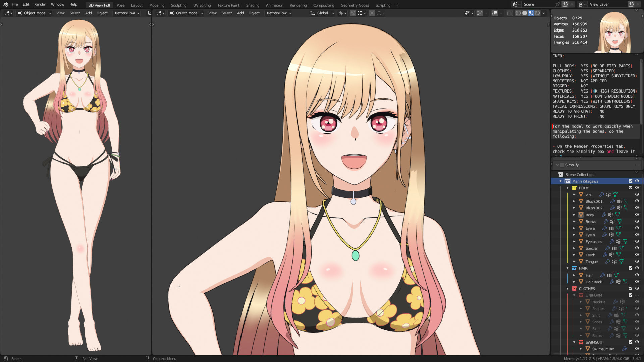Select material preview viewport shading
The image size is (644, 362).
tap(531, 13)
